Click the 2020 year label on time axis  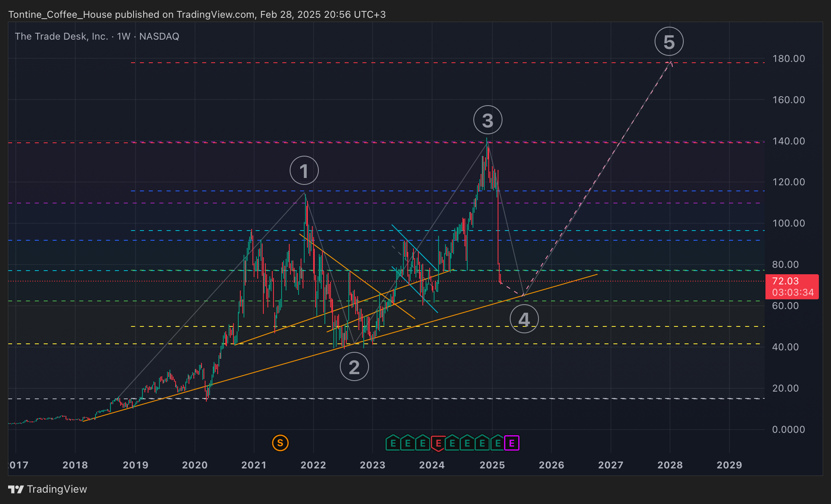195,465
